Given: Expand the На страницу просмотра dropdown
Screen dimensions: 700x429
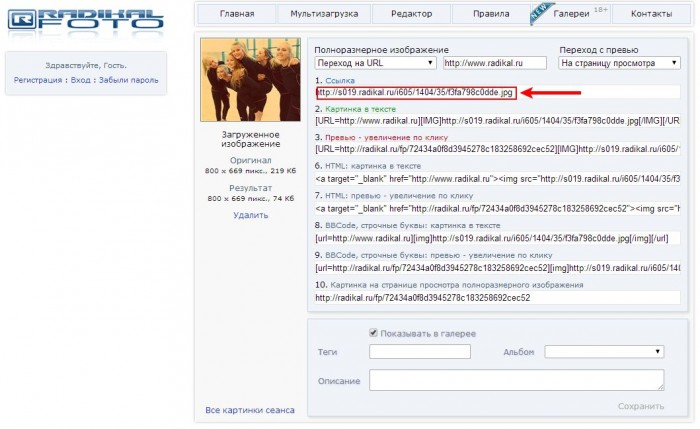Looking at the screenshot, I should 619,63.
